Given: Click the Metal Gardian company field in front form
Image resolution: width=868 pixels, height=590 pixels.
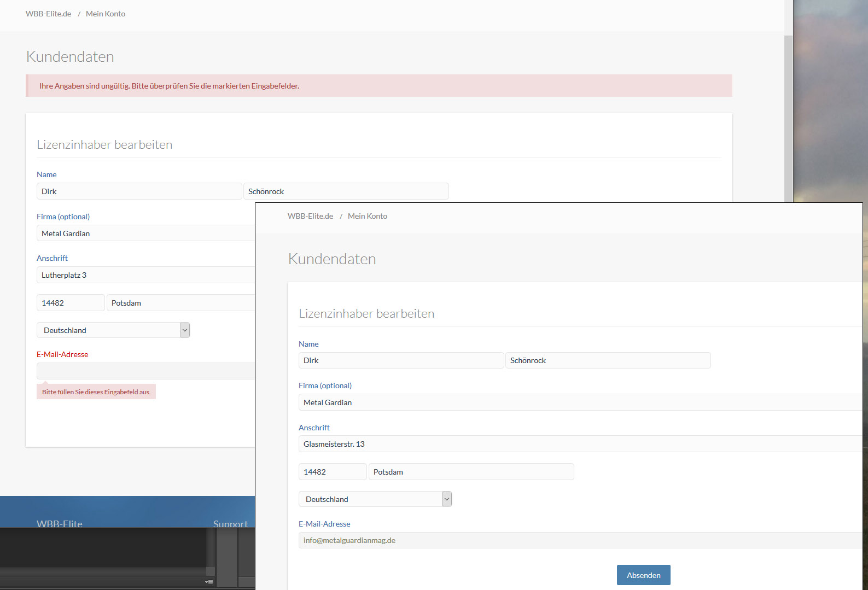Looking at the screenshot, I should coord(580,402).
